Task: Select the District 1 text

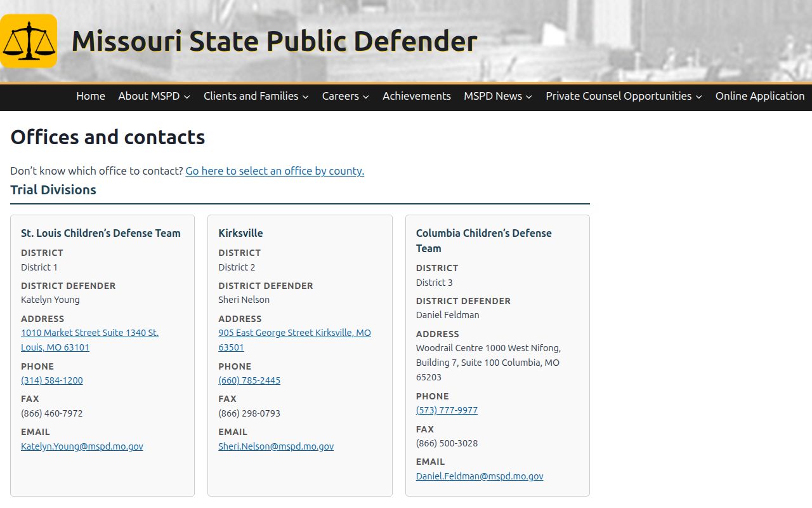Action: coord(39,267)
